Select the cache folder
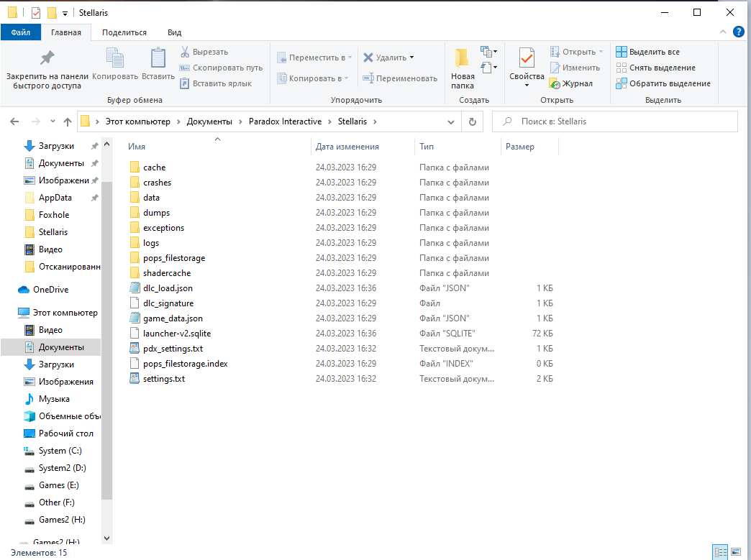 (x=154, y=167)
